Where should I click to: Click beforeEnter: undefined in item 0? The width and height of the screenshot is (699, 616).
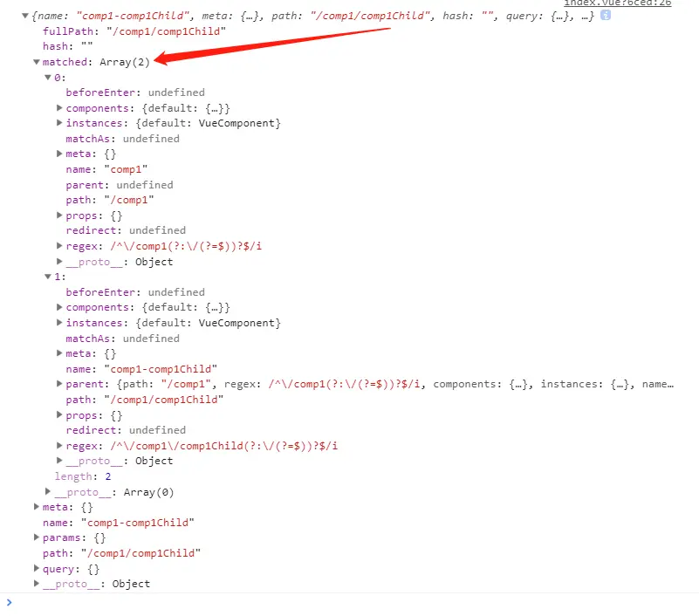[x=135, y=92]
